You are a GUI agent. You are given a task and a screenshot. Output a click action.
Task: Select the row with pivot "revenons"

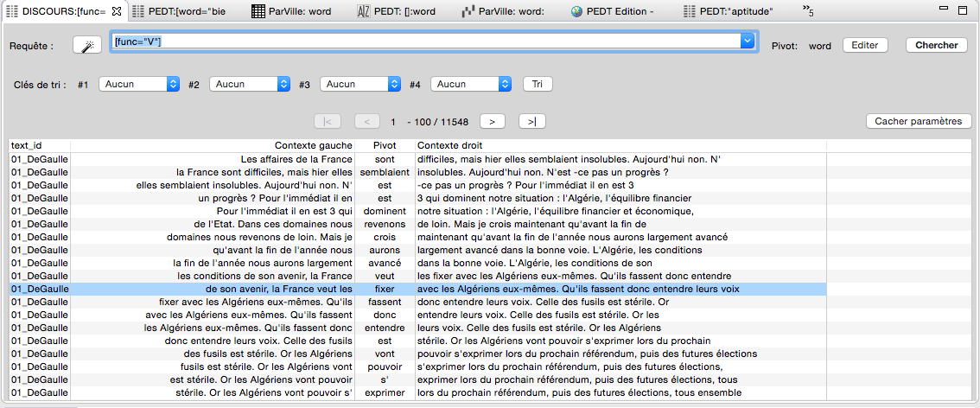coord(417,224)
